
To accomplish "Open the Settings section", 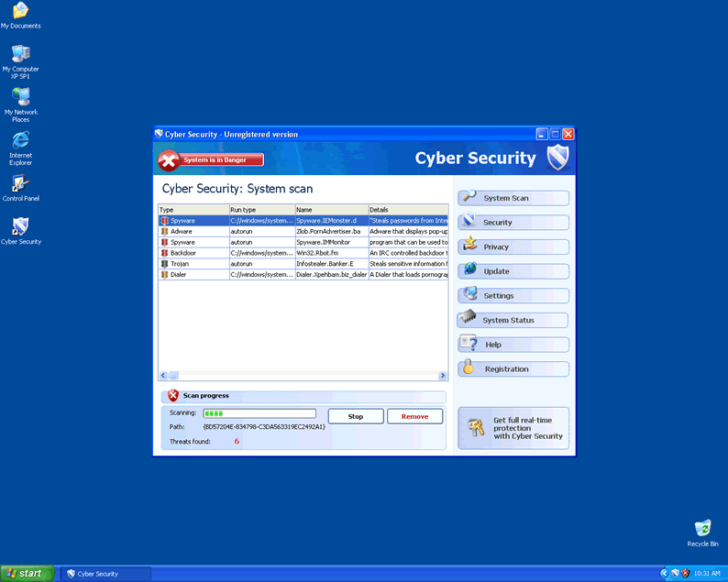I will click(x=513, y=296).
